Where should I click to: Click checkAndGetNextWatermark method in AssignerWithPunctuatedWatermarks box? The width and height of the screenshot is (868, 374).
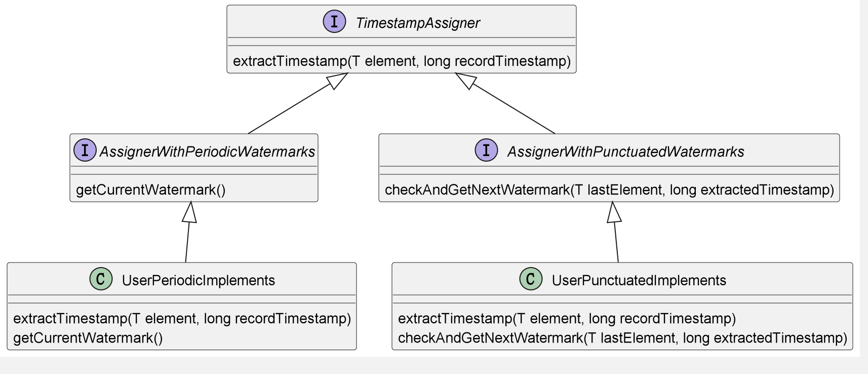click(609, 190)
